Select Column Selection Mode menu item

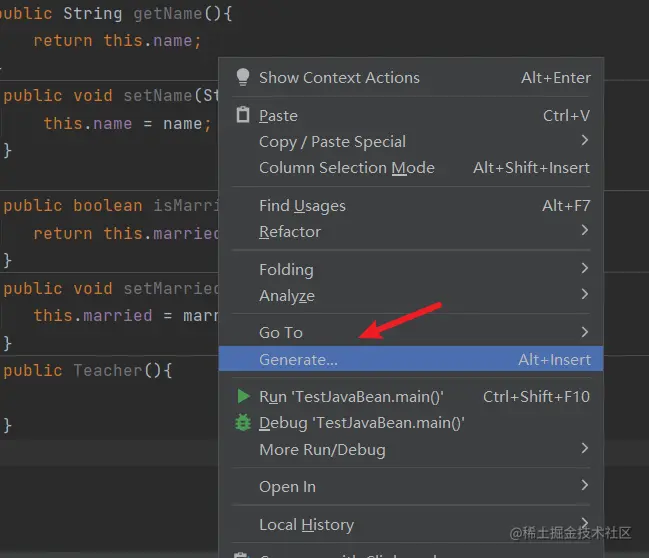click(x=411, y=168)
